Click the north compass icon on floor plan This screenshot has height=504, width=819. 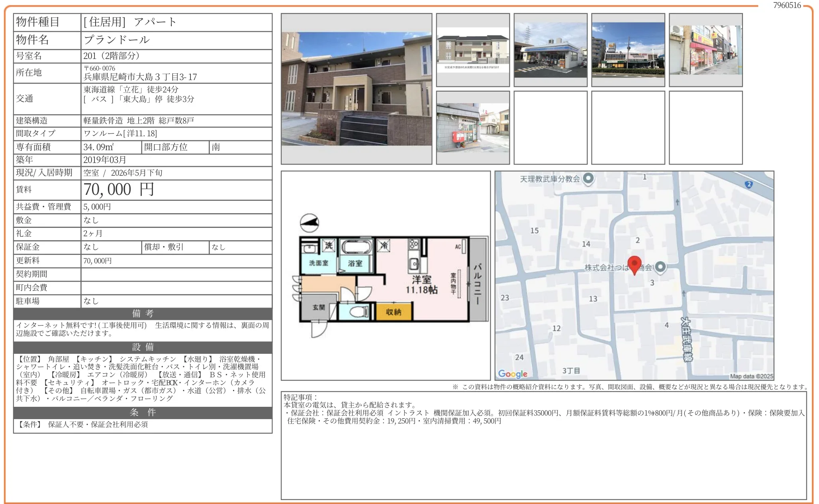(309, 223)
